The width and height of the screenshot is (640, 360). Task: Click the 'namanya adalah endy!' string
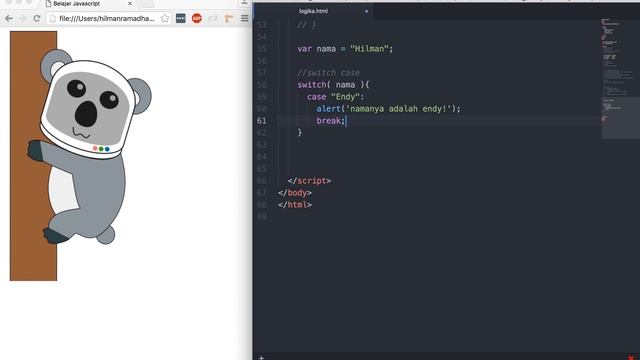click(x=400, y=109)
